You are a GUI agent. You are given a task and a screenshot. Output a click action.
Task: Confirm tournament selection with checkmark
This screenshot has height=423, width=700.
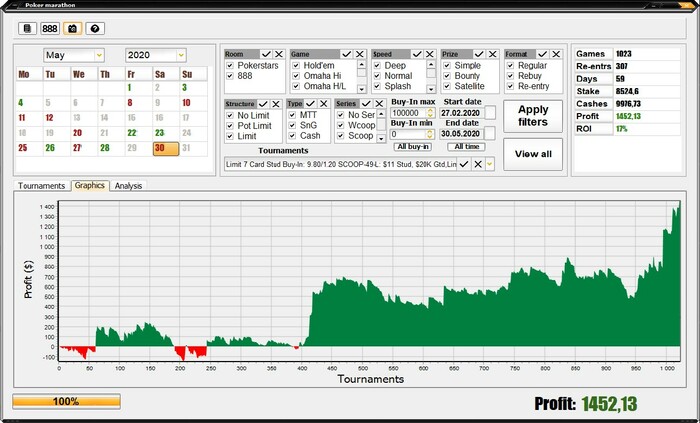(x=464, y=164)
